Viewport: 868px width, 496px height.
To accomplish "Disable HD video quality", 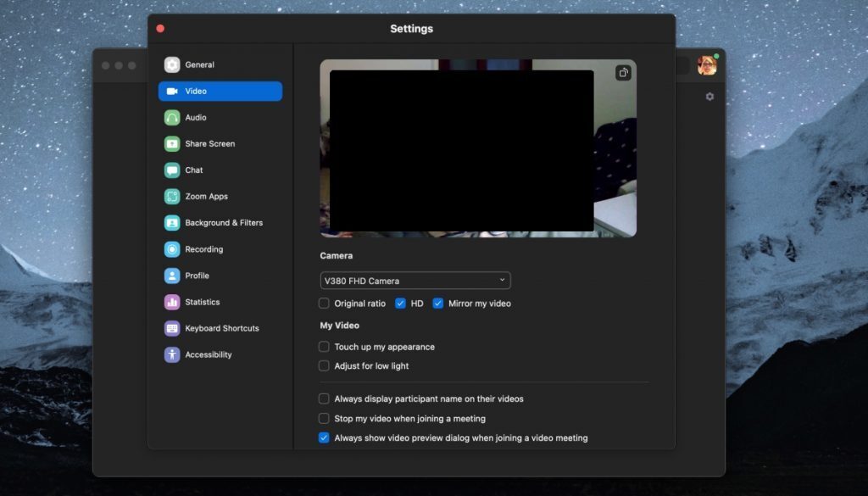I will 400,303.
